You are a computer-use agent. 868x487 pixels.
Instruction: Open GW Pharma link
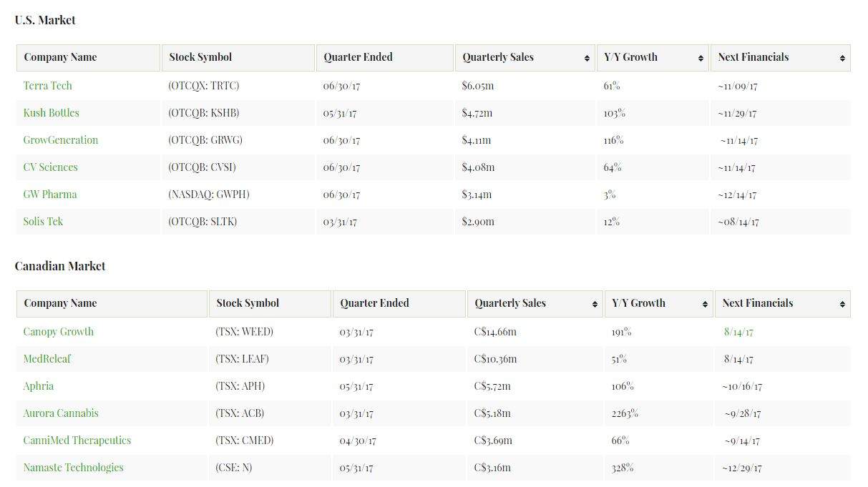pos(49,195)
